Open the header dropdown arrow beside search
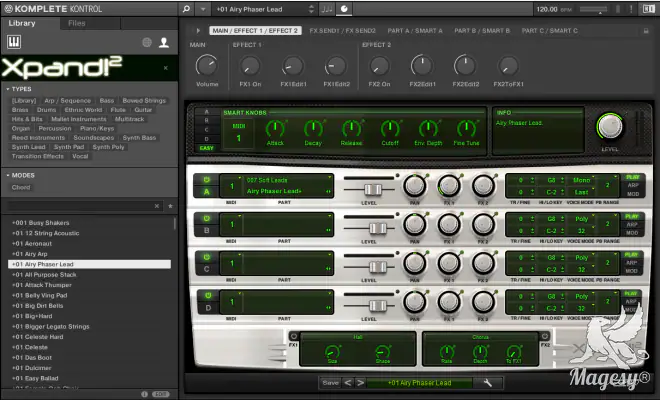 point(203,9)
